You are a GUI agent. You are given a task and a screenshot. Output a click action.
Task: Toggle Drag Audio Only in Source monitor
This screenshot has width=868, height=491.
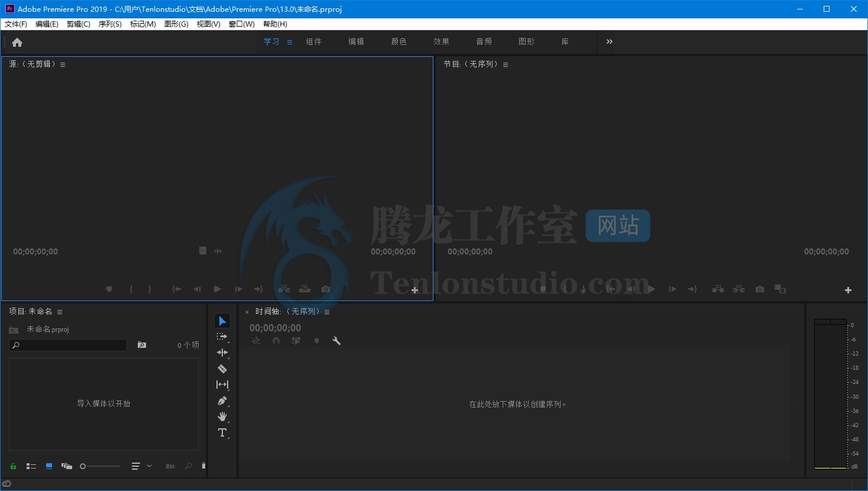(x=218, y=251)
